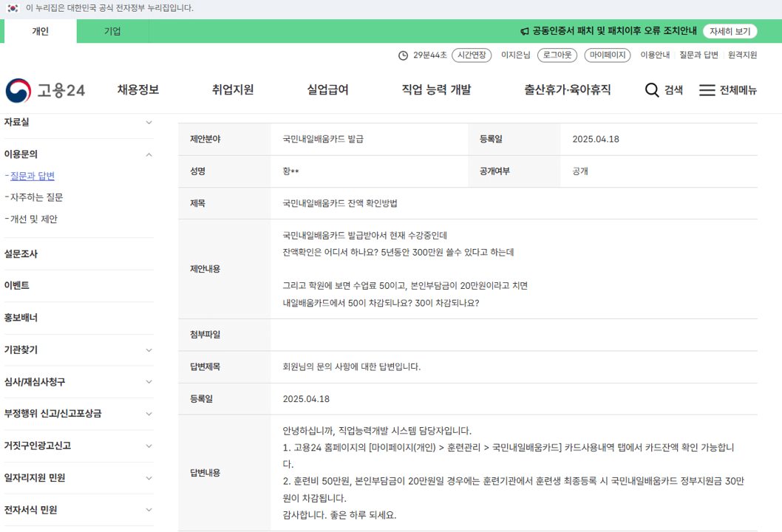
Task: Click the search magnifier icon
Action: (652, 89)
